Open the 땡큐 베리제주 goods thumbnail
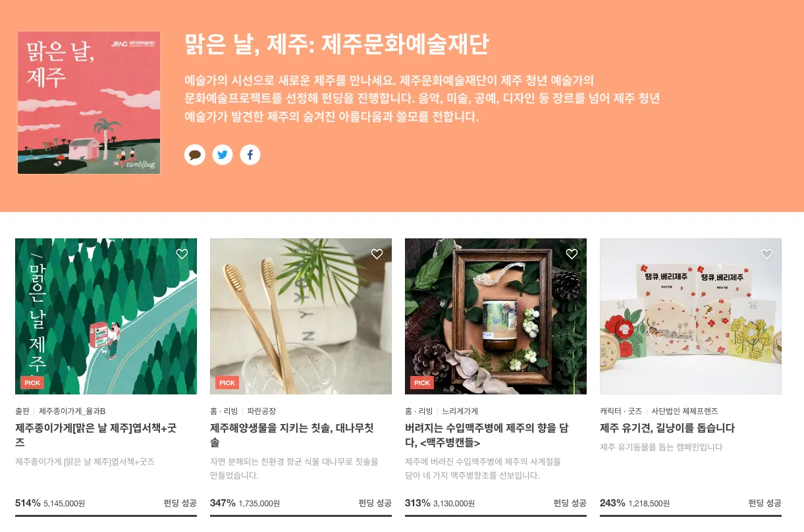Viewport: 804px width, 532px height. point(691,316)
